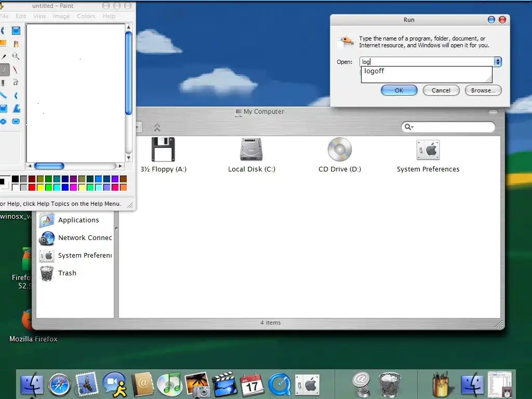Open the Colors menu in Paint
The width and height of the screenshot is (532, 399).
[x=86, y=16]
